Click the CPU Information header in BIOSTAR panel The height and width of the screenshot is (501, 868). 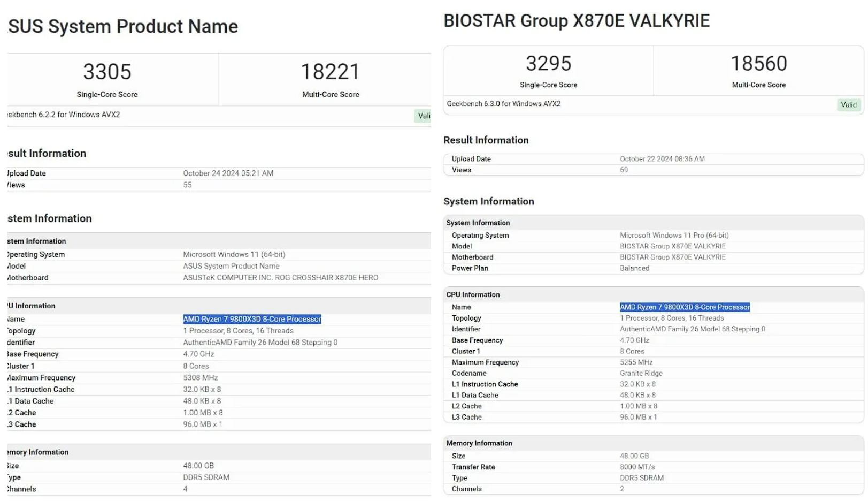click(473, 295)
